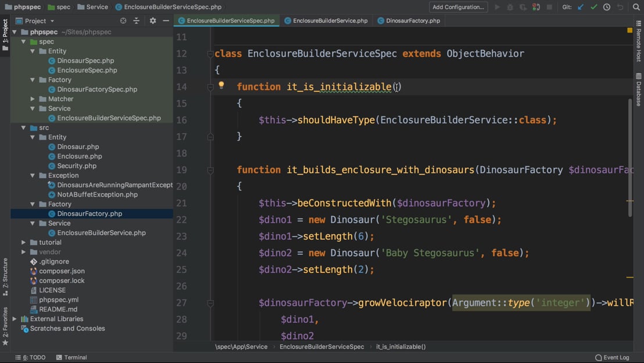Click it_is_initializable() in bottom breadcrumb

(401, 347)
